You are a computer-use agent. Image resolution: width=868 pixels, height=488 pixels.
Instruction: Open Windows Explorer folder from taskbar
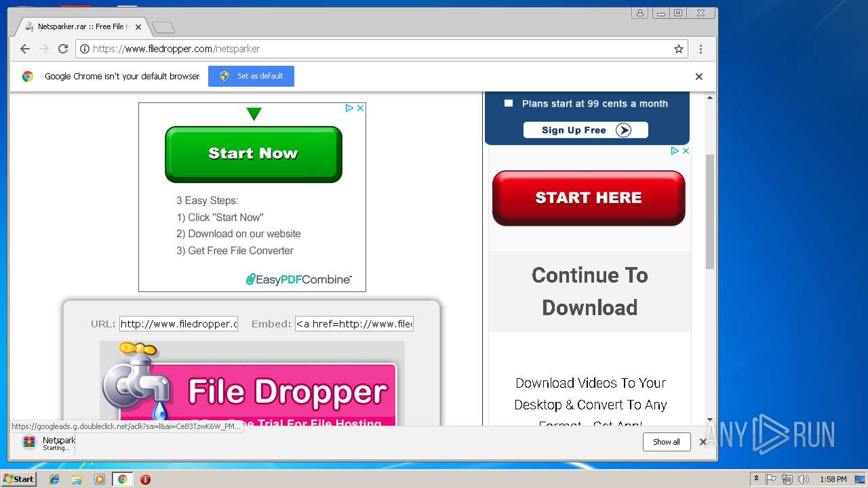(77, 479)
